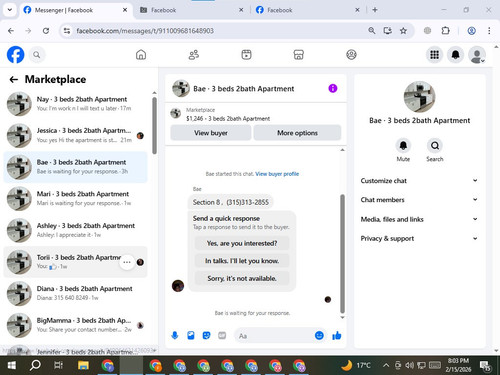Click the conversation list scrollbar

point(154,125)
